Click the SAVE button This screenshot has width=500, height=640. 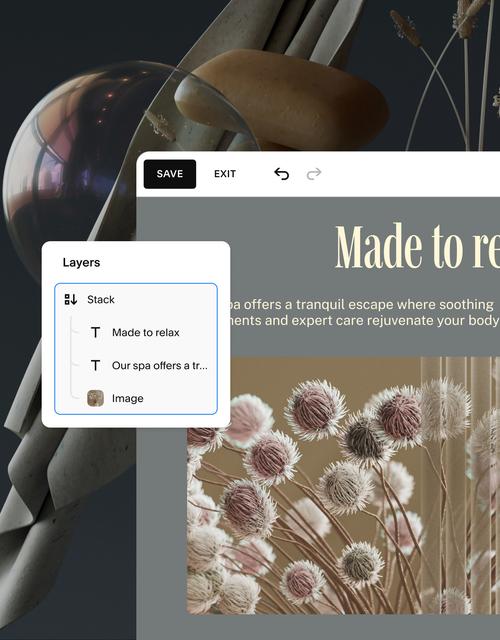click(x=170, y=174)
